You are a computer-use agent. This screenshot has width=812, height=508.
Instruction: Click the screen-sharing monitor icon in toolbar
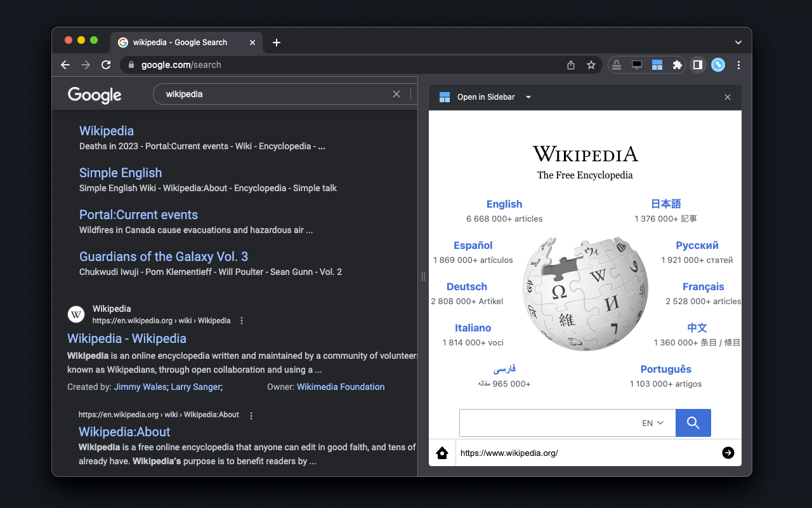(636, 65)
